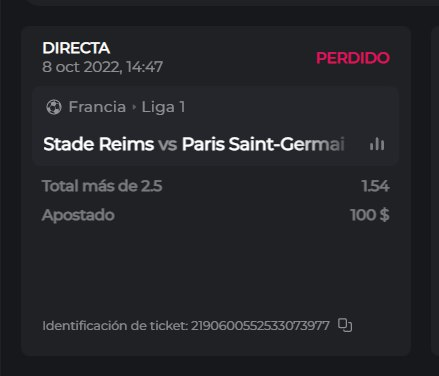
Task: Open match statistics bar chart icon
Action: [x=377, y=144]
